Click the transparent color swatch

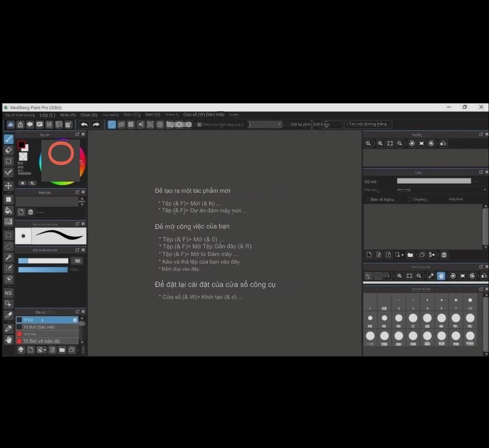pyautogui.click(x=23, y=156)
